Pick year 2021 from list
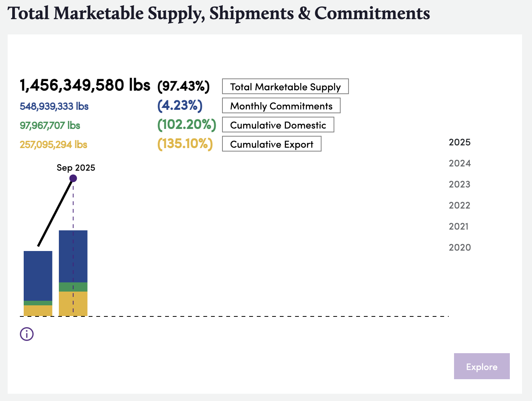Image resolution: width=532 pixels, height=401 pixels. (459, 227)
